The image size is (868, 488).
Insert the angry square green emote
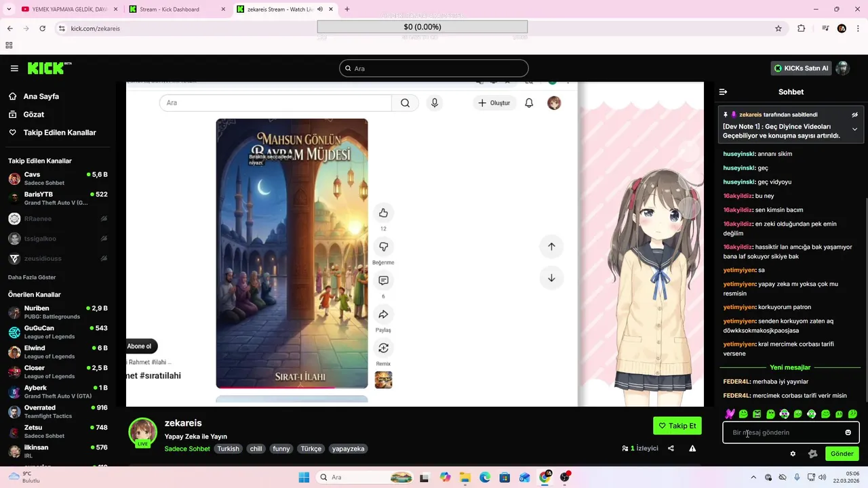coord(757,413)
